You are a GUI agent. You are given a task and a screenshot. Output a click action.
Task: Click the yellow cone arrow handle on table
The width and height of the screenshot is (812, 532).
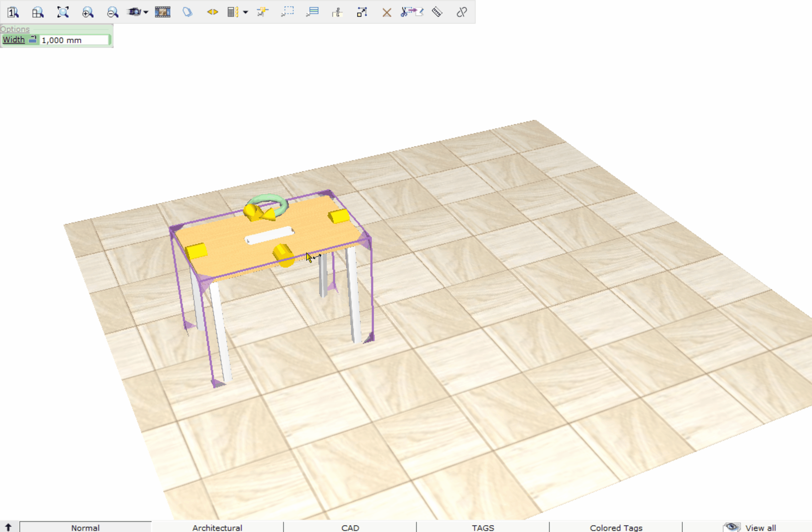pyautogui.click(x=269, y=215)
